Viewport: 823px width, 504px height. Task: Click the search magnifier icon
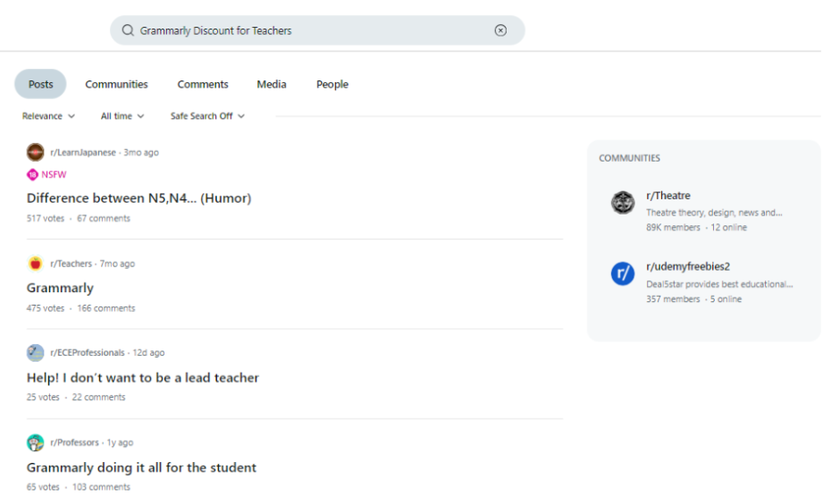128,30
